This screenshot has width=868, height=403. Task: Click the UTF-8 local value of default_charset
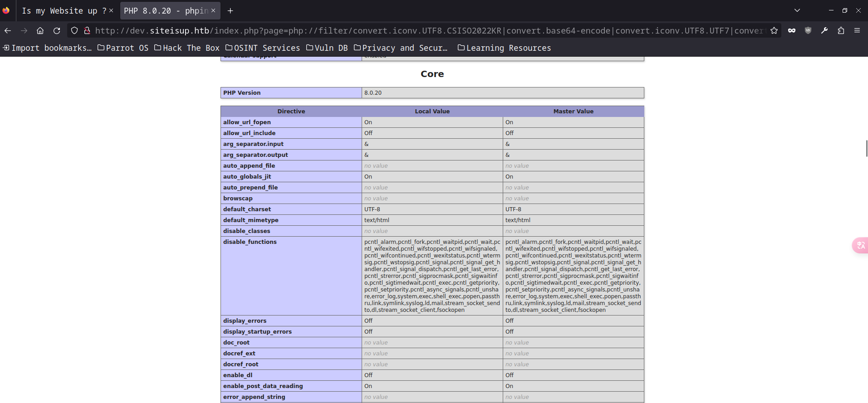click(x=372, y=209)
